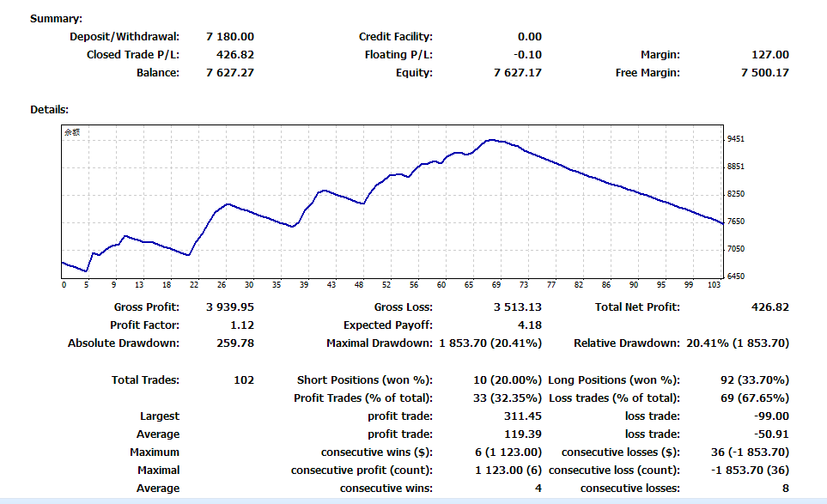
Task: Click the Profit Factor value "1.12"
Action: [242, 325]
